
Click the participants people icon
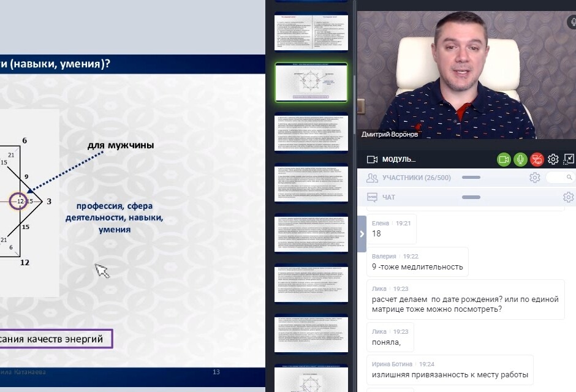click(372, 178)
